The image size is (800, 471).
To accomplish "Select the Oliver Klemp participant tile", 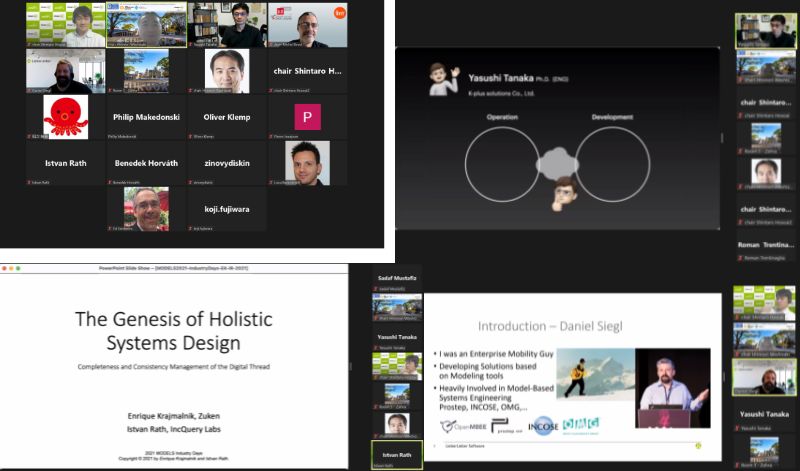I will click(x=227, y=117).
